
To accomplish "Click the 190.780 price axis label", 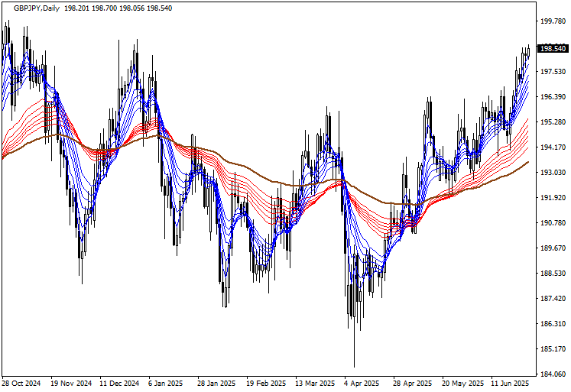I will pyautogui.click(x=553, y=223).
